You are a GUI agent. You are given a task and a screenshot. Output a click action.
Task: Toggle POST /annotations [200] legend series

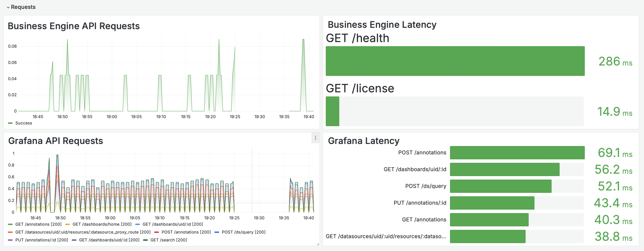(x=186, y=232)
